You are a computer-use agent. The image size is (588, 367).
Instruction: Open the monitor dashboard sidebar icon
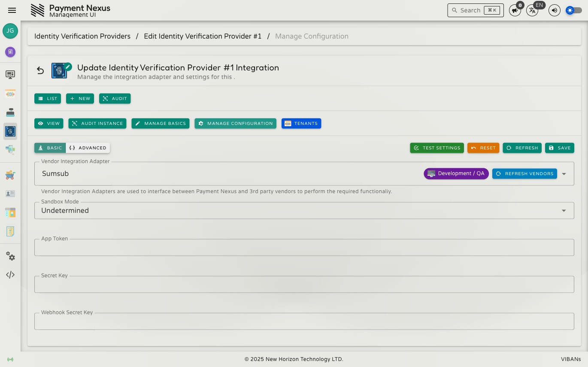pyautogui.click(x=10, y=75)
